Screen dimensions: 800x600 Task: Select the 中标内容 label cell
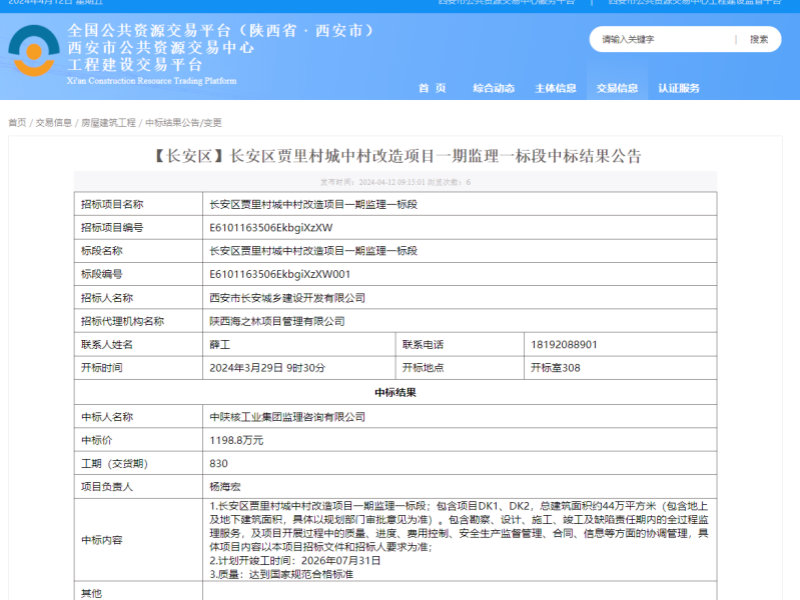click(138, 540)
